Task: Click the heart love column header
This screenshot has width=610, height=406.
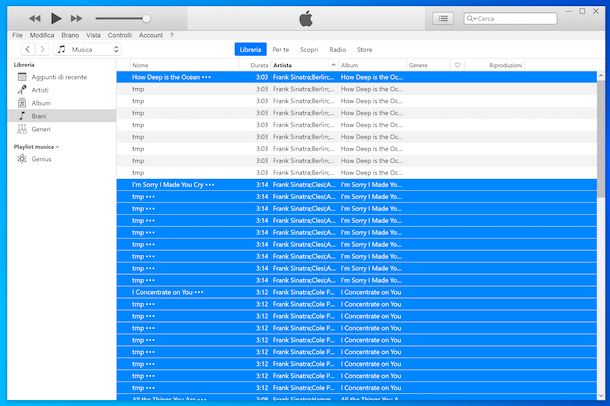Action: click(458, 65)
